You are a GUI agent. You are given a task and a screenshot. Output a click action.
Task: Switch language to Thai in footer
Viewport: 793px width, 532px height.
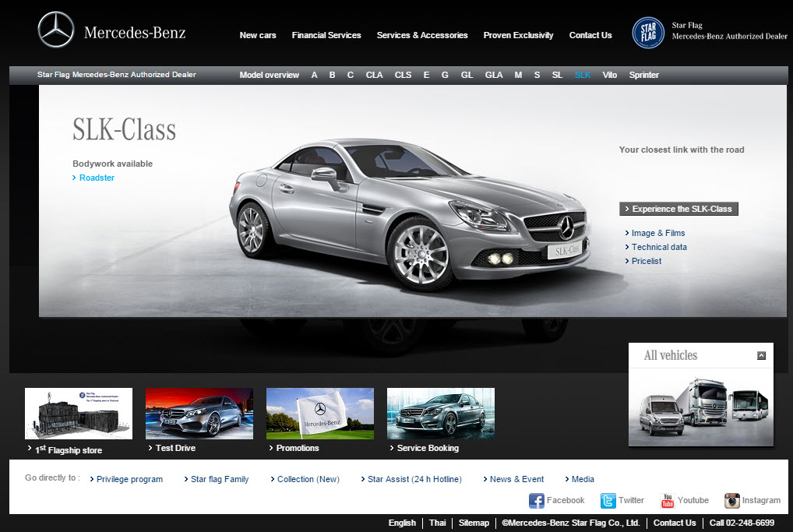pyautogui.click(x=438, y=523)
